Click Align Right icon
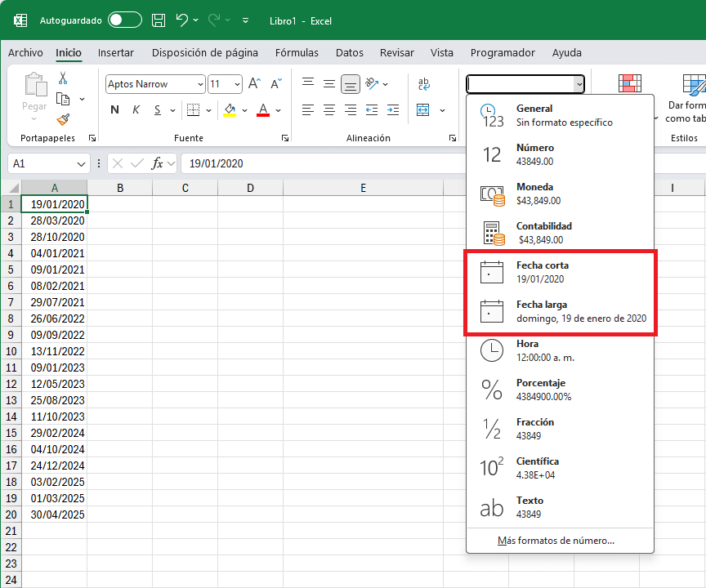This screenshot has width=706, height=588. [351, 109]
